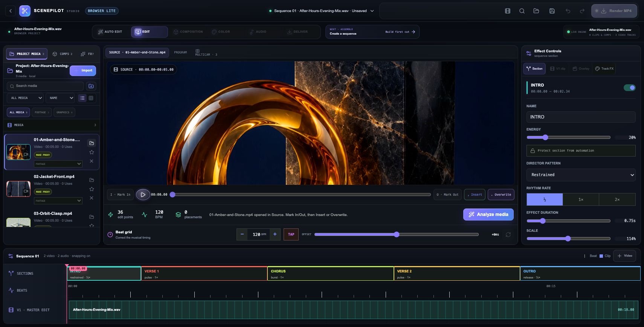Click the save disk icon

[x=552, y=11]
